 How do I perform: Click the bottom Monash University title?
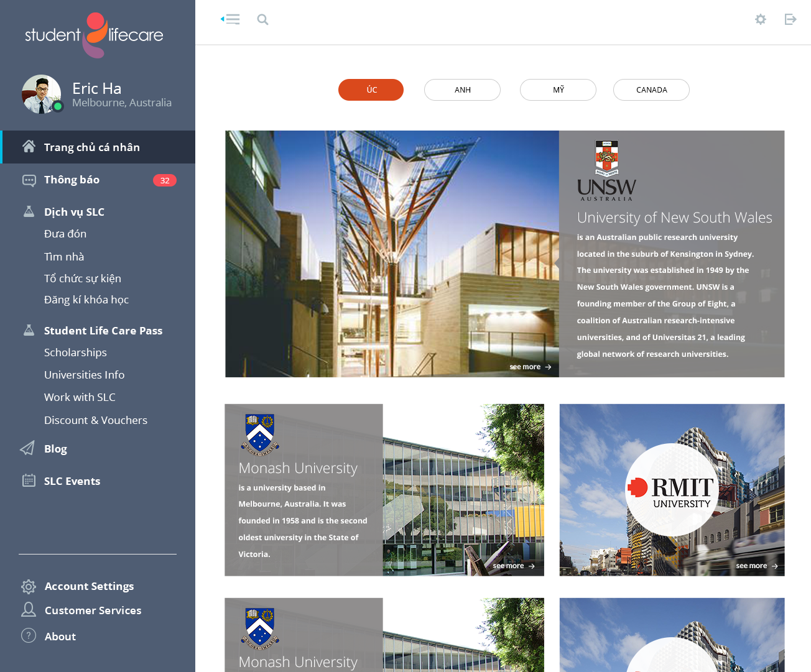point(298,662)
